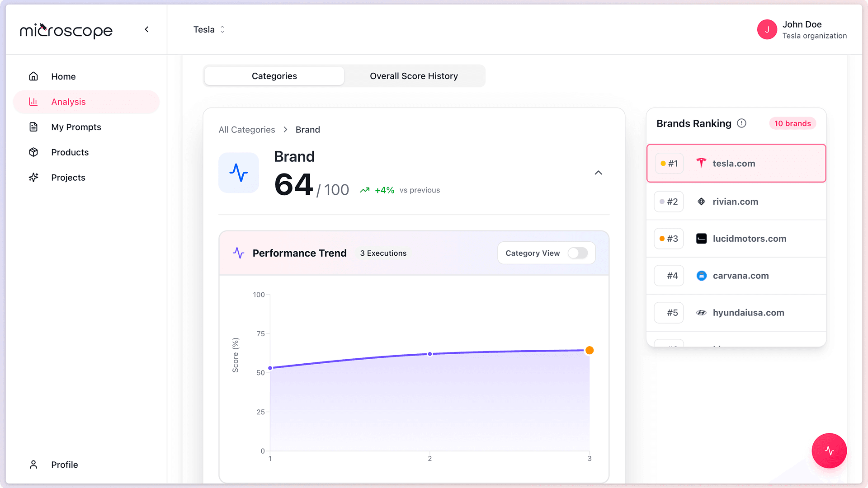
Task: Click the Analysis bar chart icon
Action: pos(33,102)
